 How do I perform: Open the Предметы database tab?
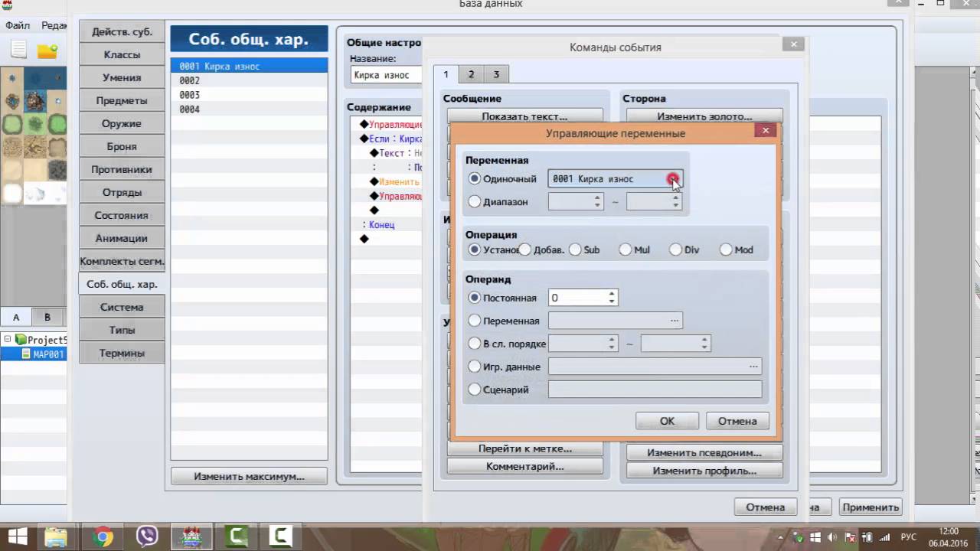point(122,100)
